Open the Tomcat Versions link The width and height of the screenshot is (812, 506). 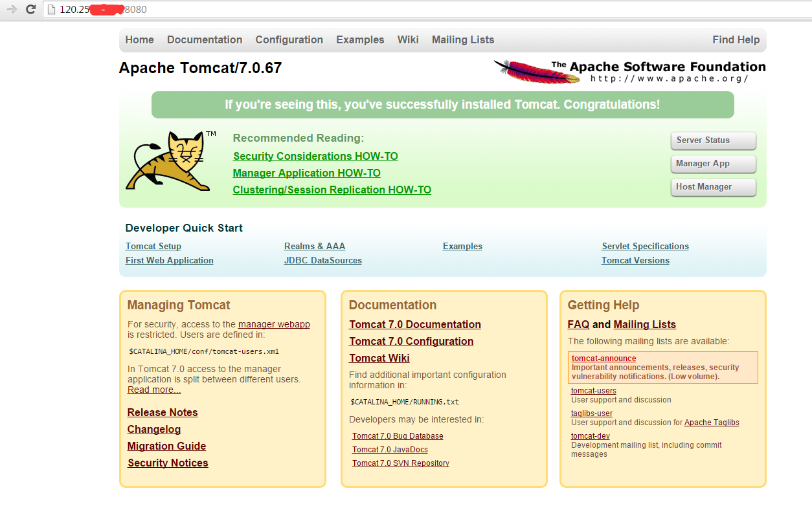point(635,260)
